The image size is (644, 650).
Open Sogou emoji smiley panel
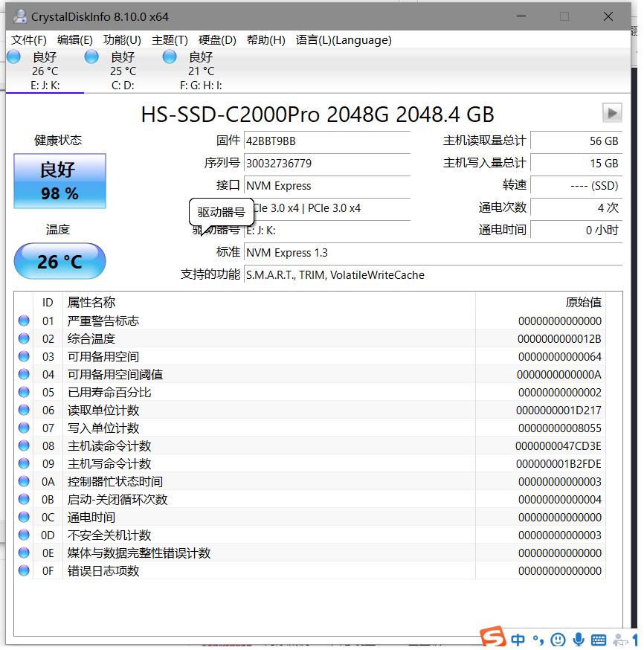click(x=558, y=640)
